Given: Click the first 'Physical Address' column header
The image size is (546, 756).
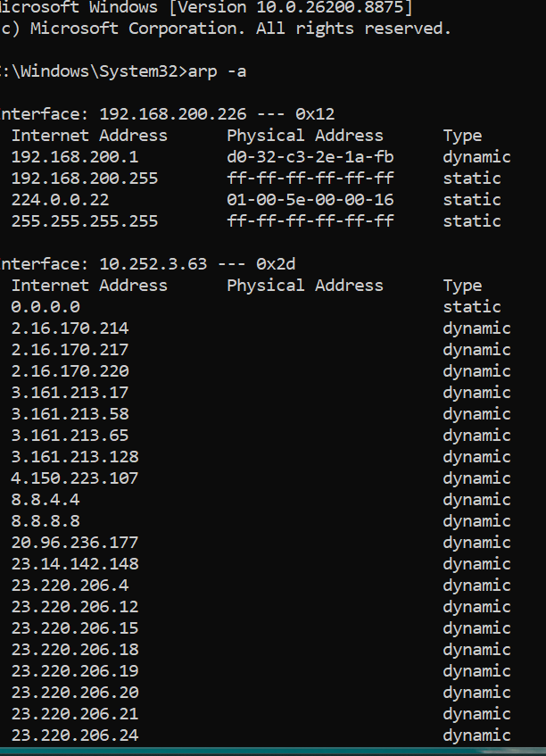Looking at the screenshot, I should [x=305, y=136].
